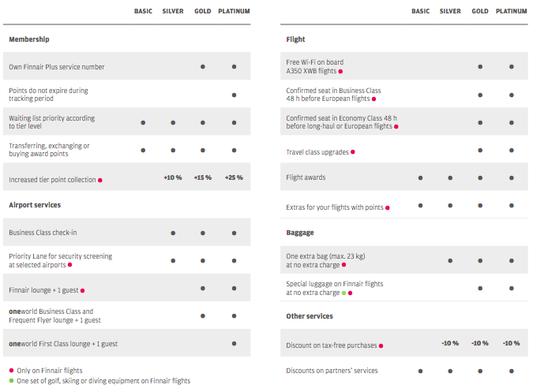Click the Basic dot for Flight awards
The height and width of the screenshot is (392, 533).
[421, 177]
